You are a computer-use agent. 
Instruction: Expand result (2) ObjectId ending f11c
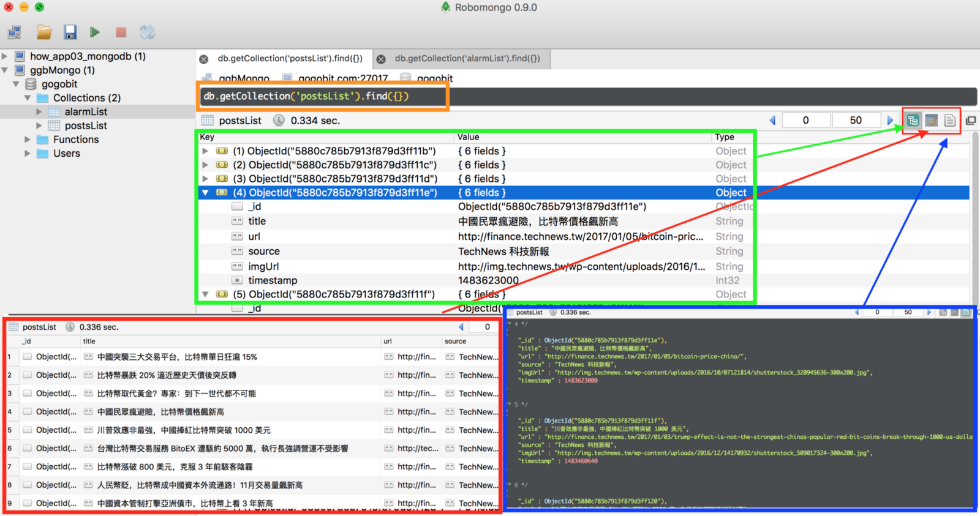pyautogui.click(x=205, y=165)
